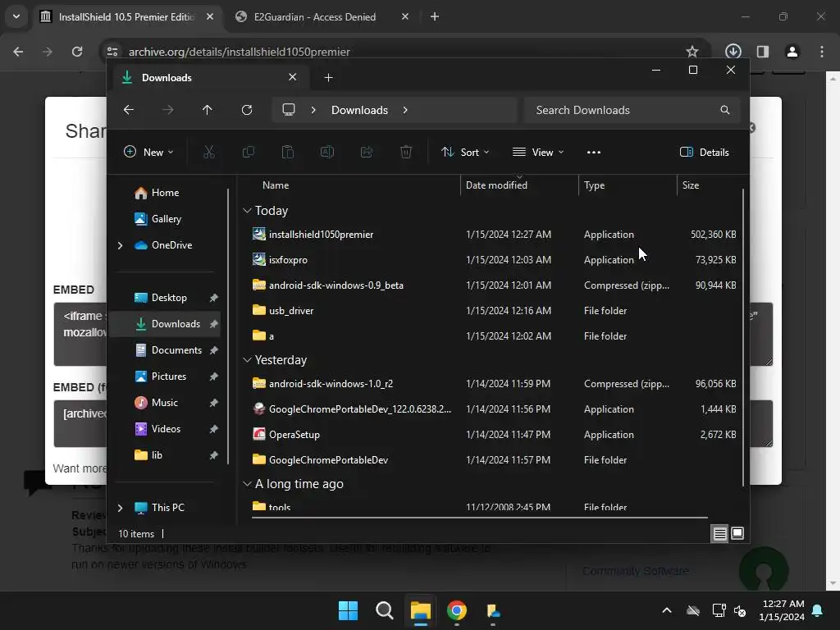
Task: Expand the This PC tree node
Action: pos(120,508)
